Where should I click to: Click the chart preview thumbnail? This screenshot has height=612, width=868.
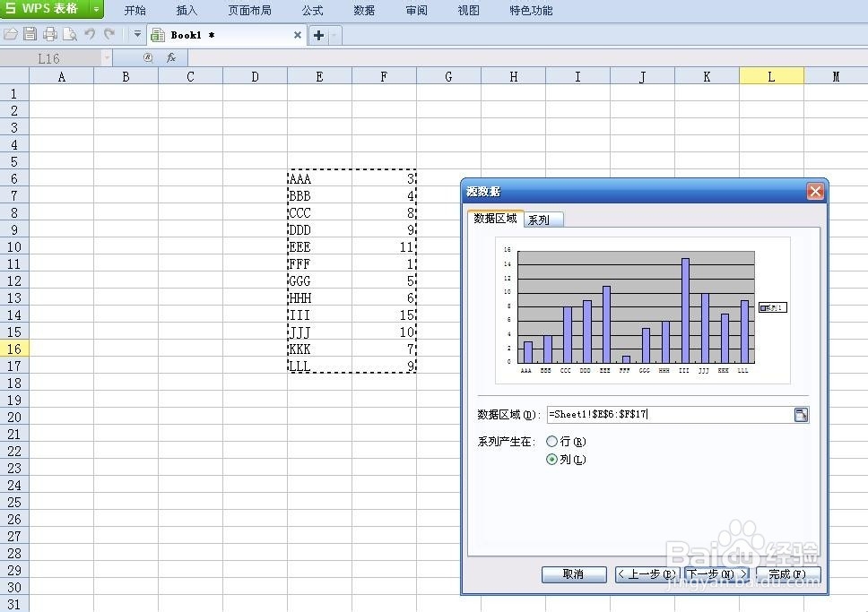[643, 310]
